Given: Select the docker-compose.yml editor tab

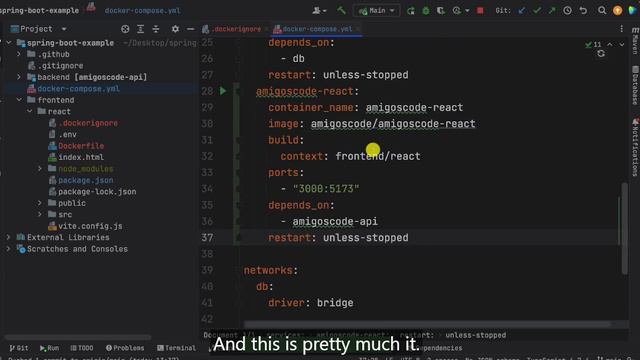Looking at the screenshot, I should [317, 29].
